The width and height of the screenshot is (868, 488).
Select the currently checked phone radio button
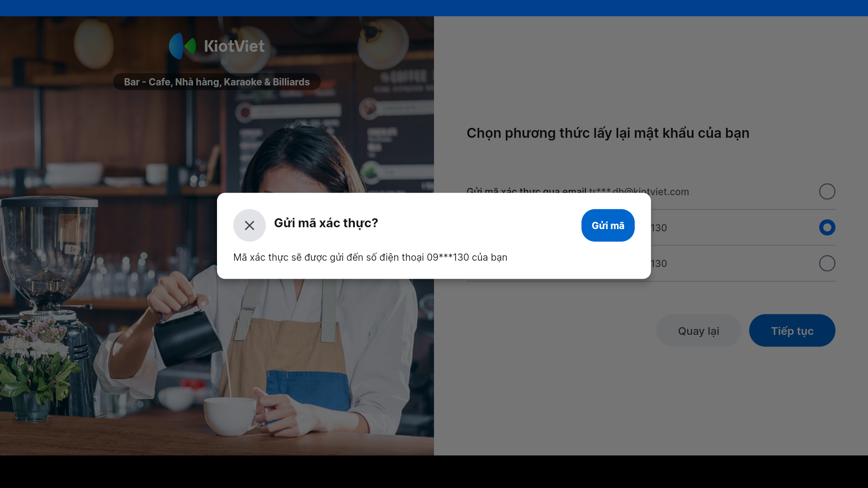click(x=827, y=227)
